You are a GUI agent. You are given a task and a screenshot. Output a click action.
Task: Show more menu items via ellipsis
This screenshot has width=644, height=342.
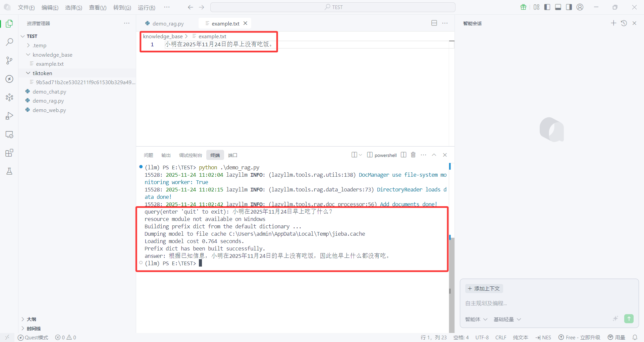pyautogui.click(x=167, y=7)
